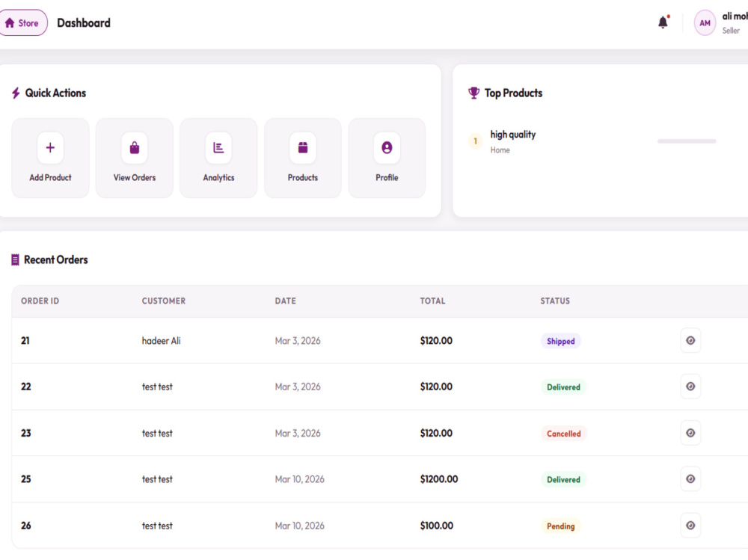The image size is (748, 560).
Task: View details of order 25
Action: 690,479
